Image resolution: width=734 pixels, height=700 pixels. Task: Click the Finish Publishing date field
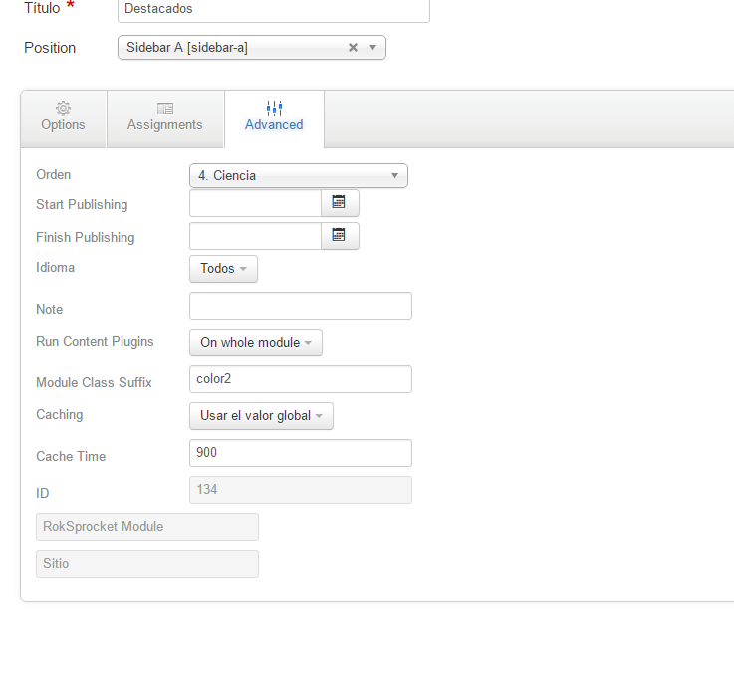tap(256, 236)
